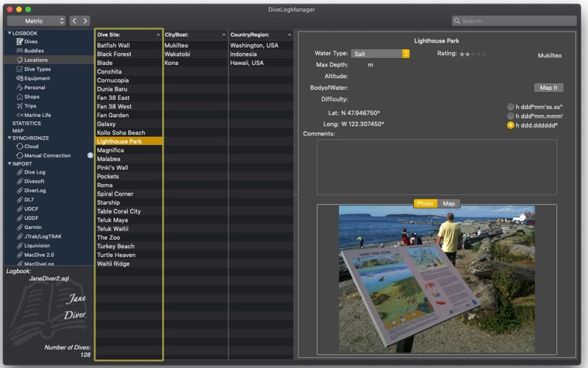Switch to the Map tab

(x=448, y=203)
